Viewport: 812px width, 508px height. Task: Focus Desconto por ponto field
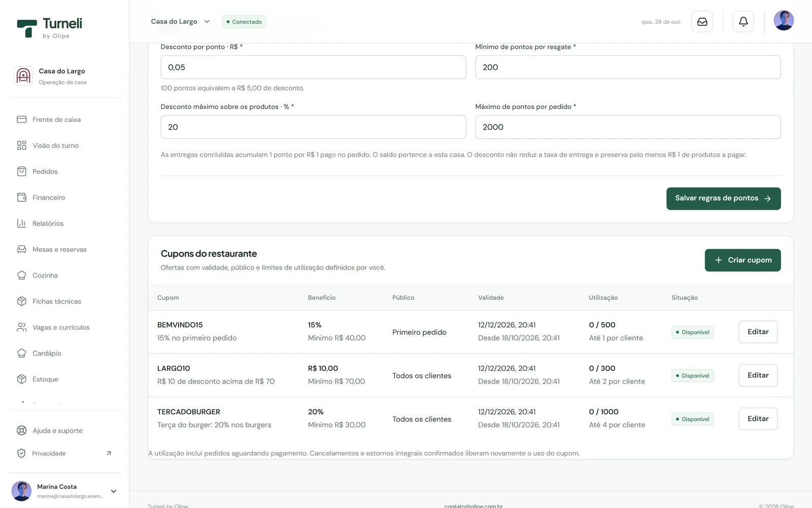[313, 67]
